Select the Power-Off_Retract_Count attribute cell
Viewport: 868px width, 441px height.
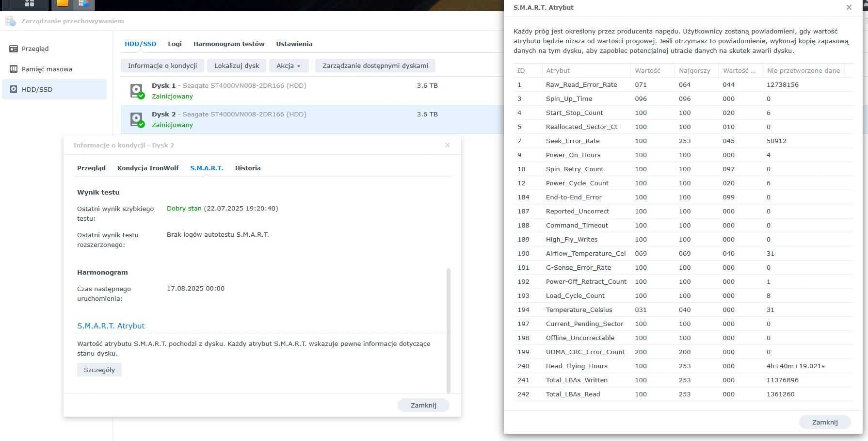(586, 281)
